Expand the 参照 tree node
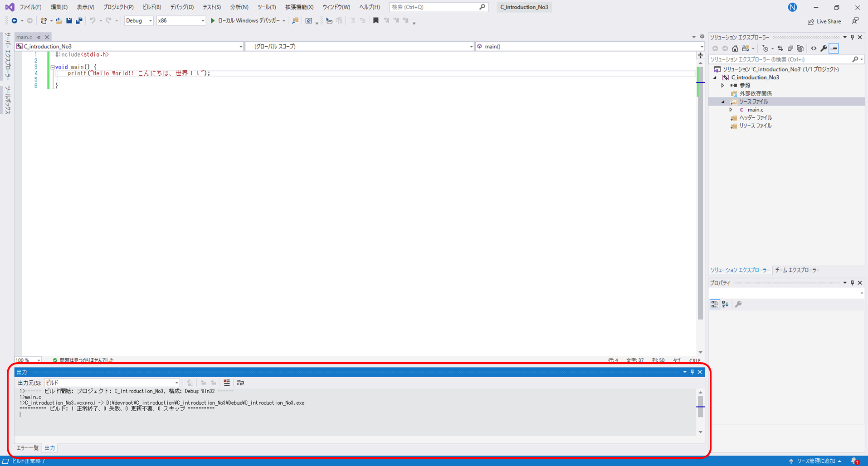Image resolution: width=868 pixels, height=466 pixels. [x=723, y=85]
